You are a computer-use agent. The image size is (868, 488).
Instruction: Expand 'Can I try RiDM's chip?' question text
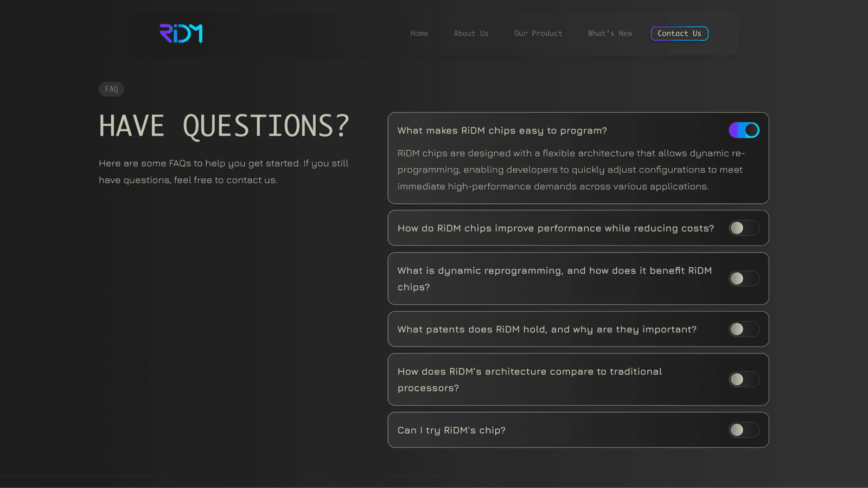451,431
